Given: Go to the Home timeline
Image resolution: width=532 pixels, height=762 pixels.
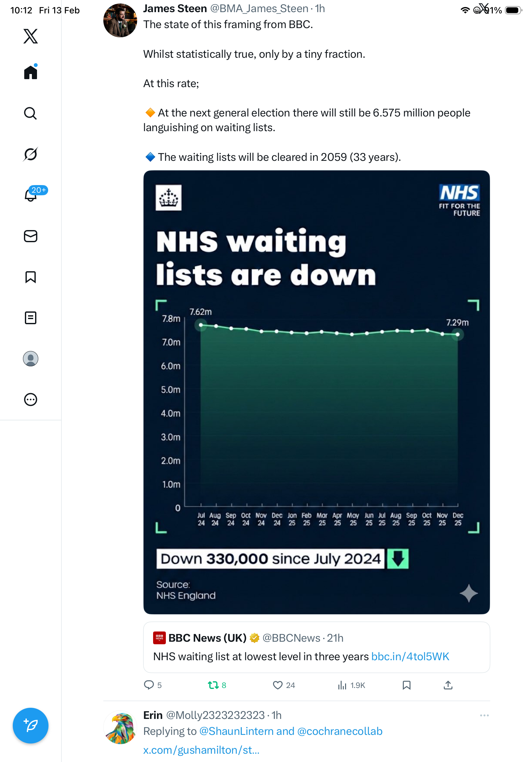Looking at the screenshot, I should click(31, 72).
